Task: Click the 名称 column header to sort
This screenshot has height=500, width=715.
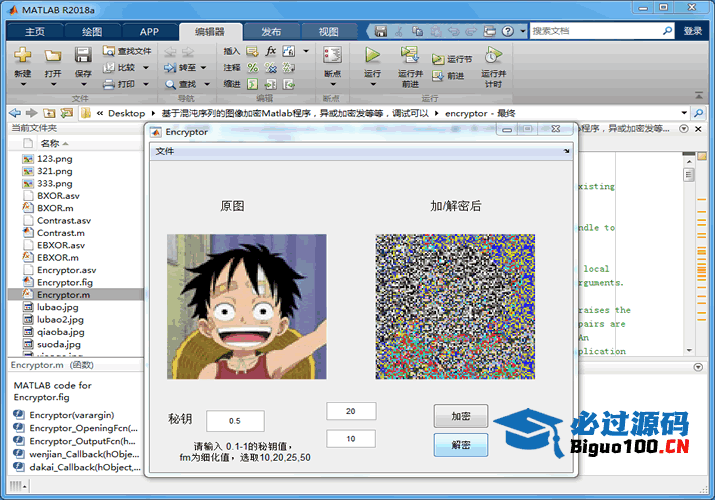Action: (x=50, y=144)
